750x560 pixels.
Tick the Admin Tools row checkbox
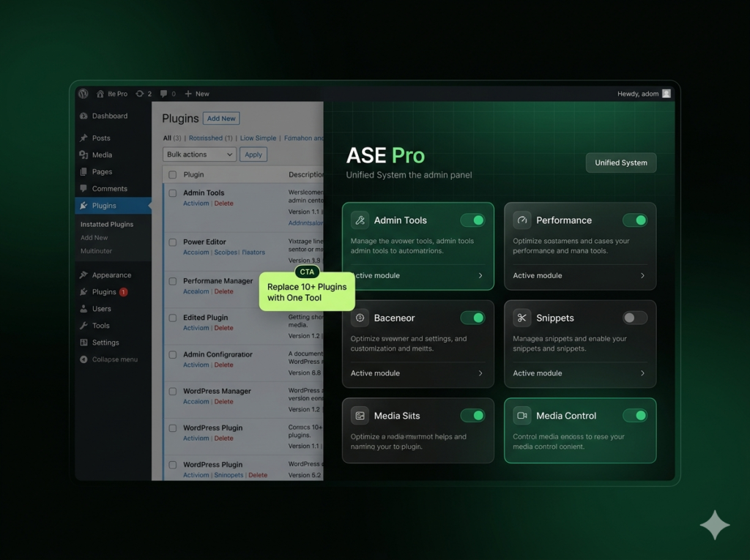tap(173, 193)
